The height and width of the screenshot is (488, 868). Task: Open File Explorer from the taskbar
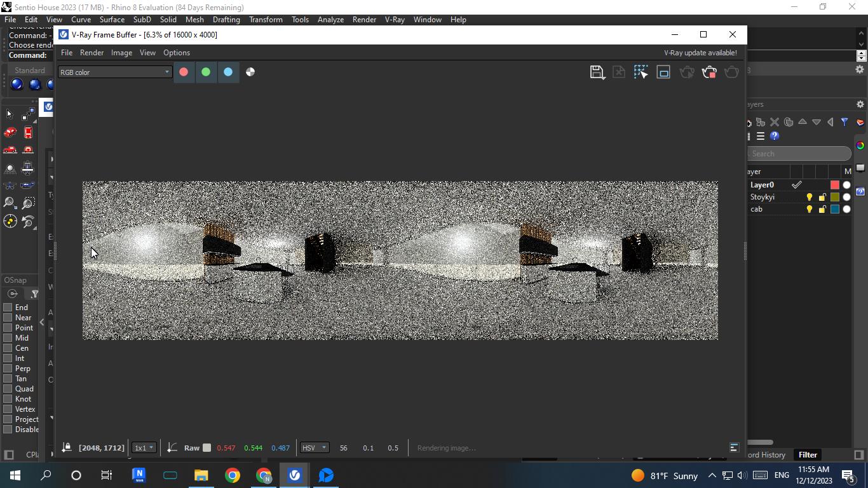coord(201,475)
